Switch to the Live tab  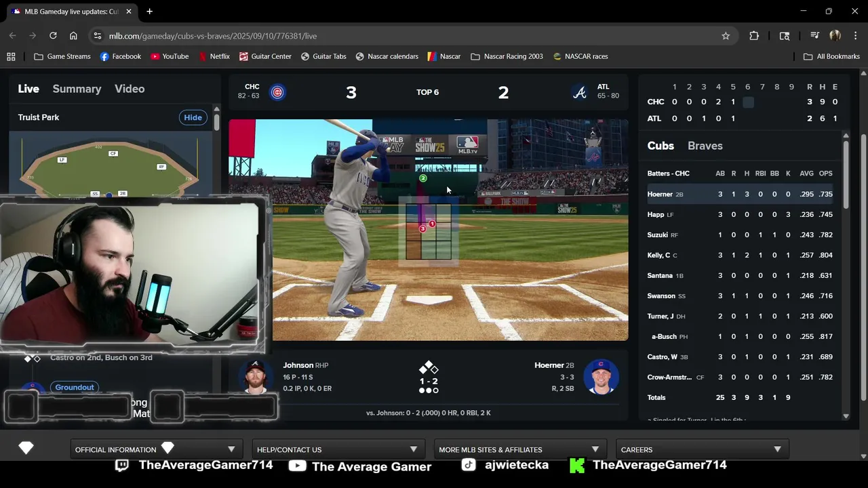(28, 89)
